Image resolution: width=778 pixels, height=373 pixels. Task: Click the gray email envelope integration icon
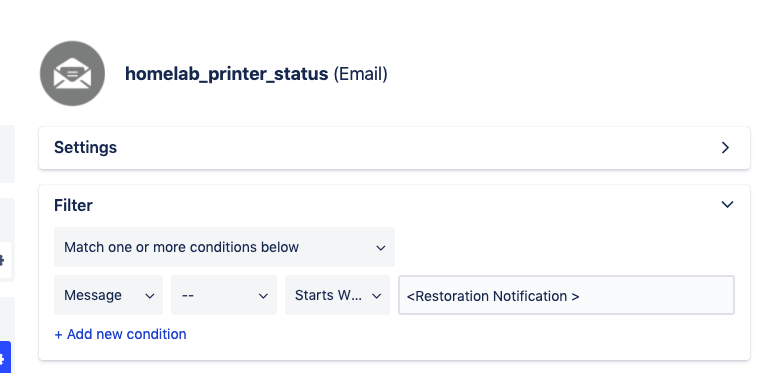click(72, 73)
